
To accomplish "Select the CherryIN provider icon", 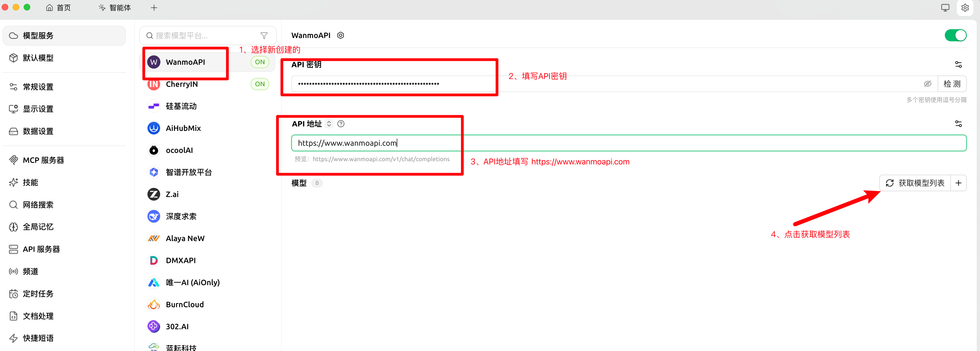I will tap(154, 84).
